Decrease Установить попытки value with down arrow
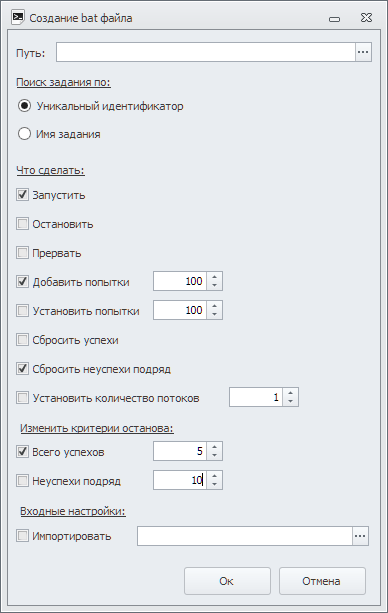388x613 pixels. [214, 315]
